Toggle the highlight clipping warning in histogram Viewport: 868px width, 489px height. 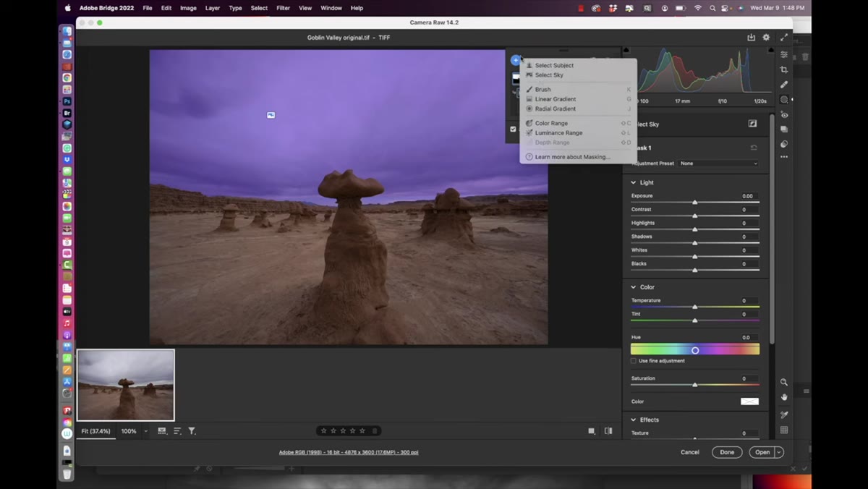click(770, 51)
